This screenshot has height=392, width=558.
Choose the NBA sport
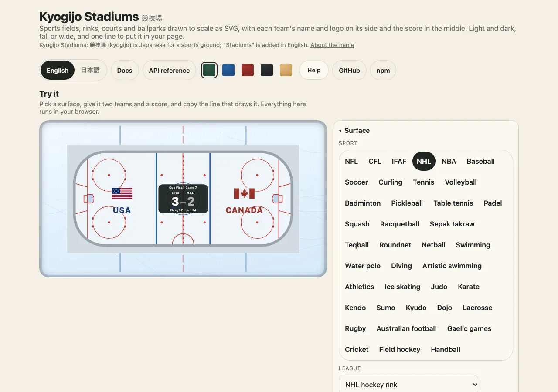coord(449,161)
